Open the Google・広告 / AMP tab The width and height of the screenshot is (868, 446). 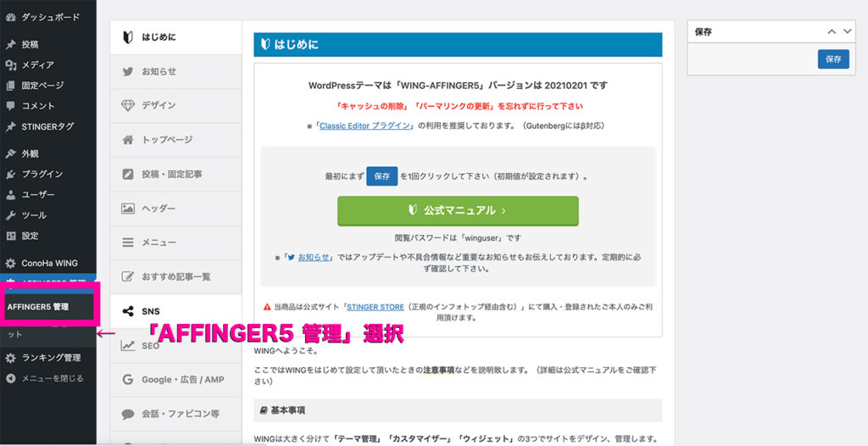point(176,380)
